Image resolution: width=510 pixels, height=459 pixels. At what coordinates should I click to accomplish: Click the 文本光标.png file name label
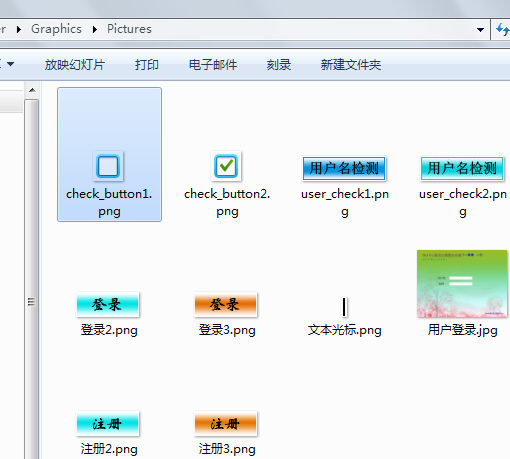click(x=345, y=330)
